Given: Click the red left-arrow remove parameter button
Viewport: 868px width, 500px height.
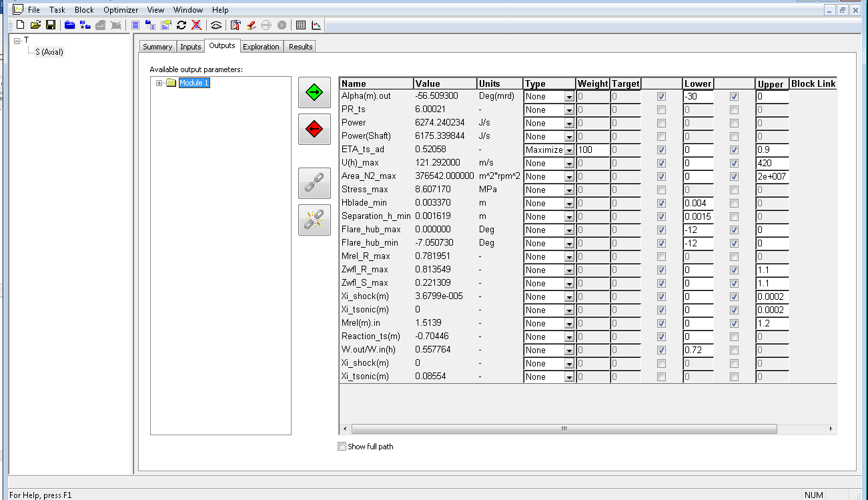Looking at the screenshot, I should click(x=314, y=129).
